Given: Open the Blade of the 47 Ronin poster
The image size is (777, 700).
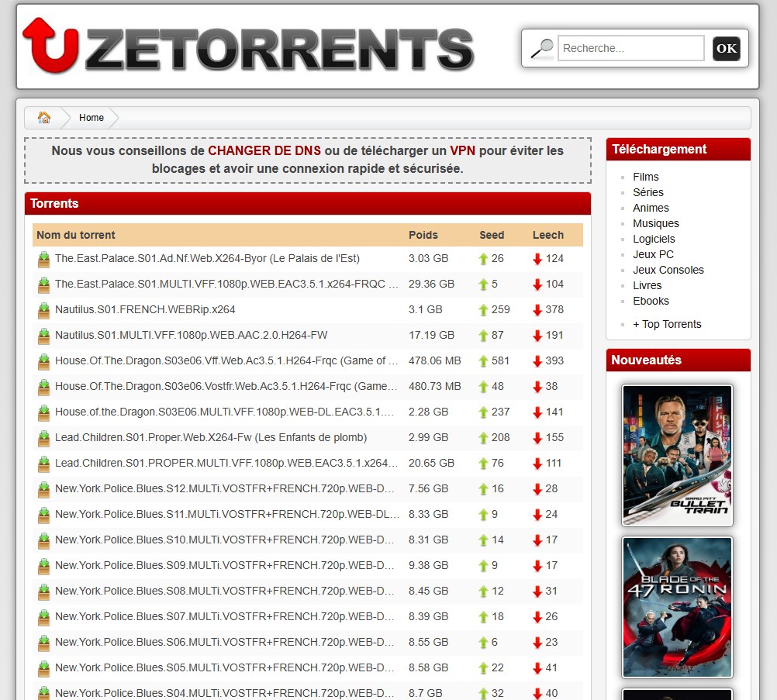Looking at the screenshot, I should pos(677,607).
